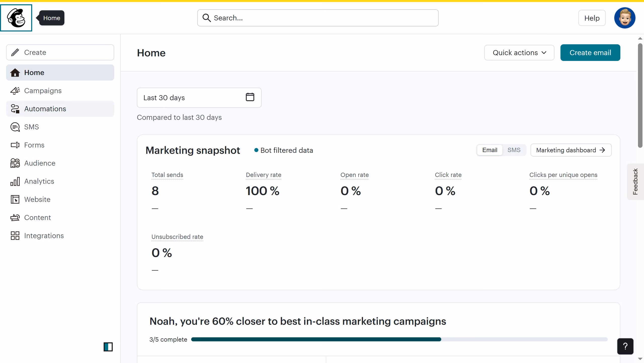644x363 pixels.
Task: Open the Last 30 days date range
Action: [199, 98]
